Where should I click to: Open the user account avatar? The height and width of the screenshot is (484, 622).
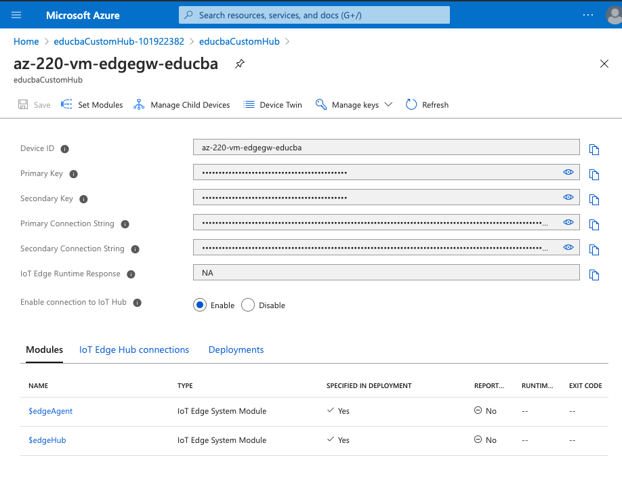614,15
